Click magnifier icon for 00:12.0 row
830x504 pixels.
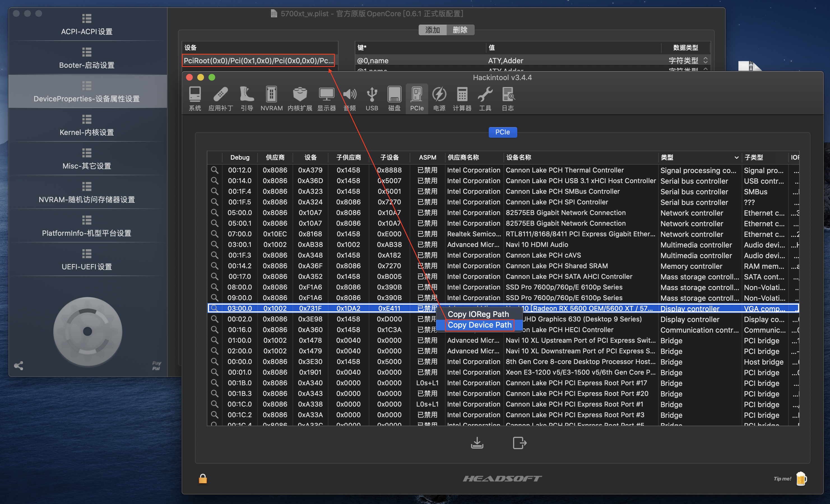tap(214, 170)
